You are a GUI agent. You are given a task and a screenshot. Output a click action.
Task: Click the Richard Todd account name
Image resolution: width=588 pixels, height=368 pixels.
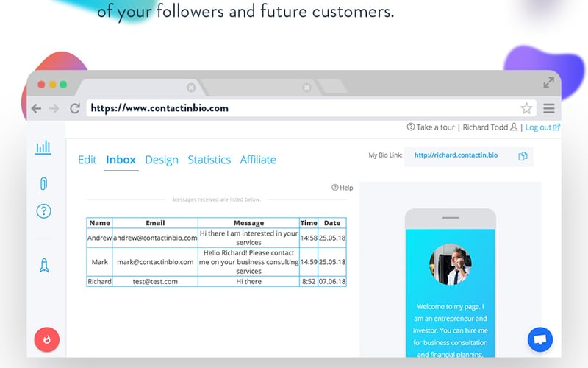pos(485,127)
